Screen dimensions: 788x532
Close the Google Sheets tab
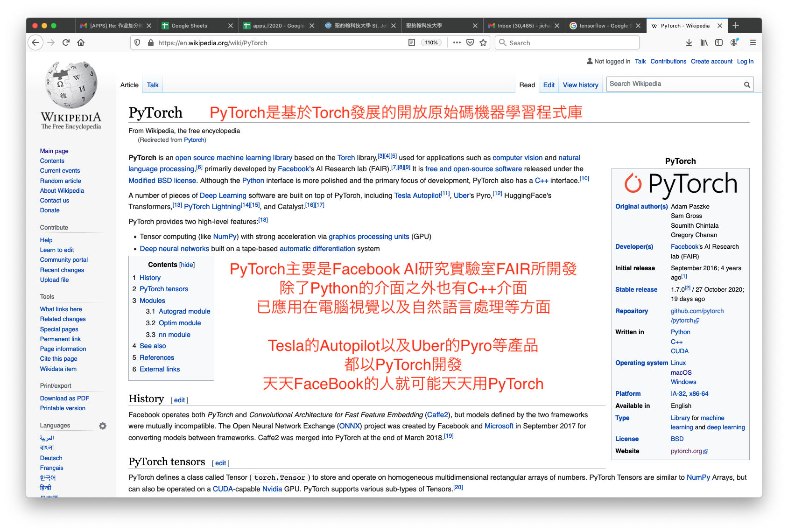pyautogui.click(x=231, y=26)
